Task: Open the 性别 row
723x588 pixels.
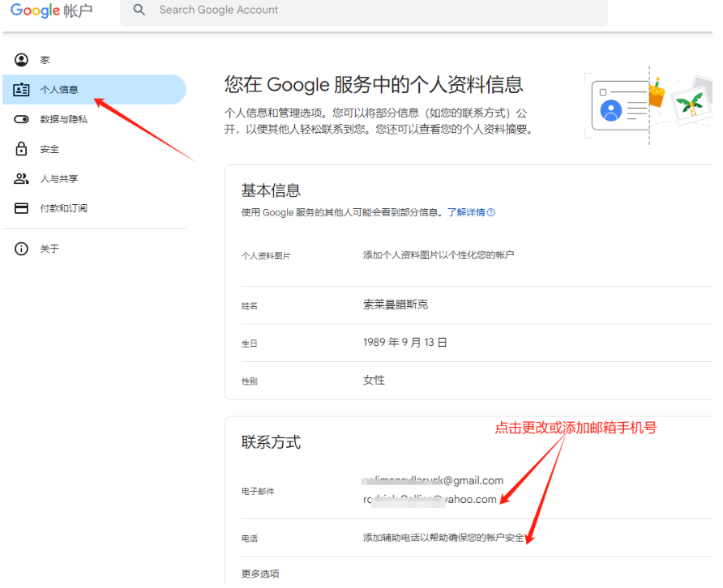Action: [x=477, y=381]
